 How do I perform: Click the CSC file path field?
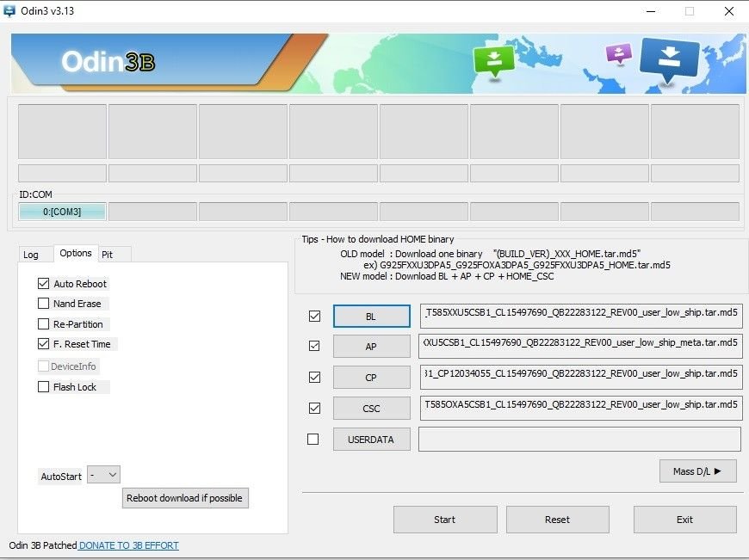(x=581, y=408)
